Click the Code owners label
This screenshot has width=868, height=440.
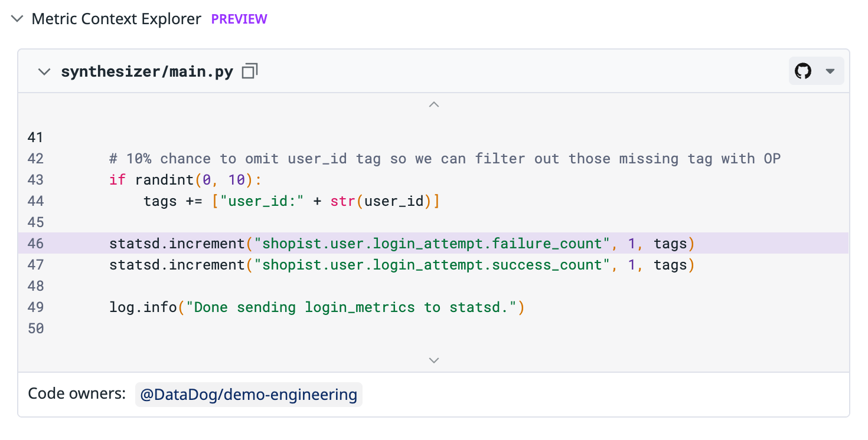pyautogui.click(x=77, y=393)
